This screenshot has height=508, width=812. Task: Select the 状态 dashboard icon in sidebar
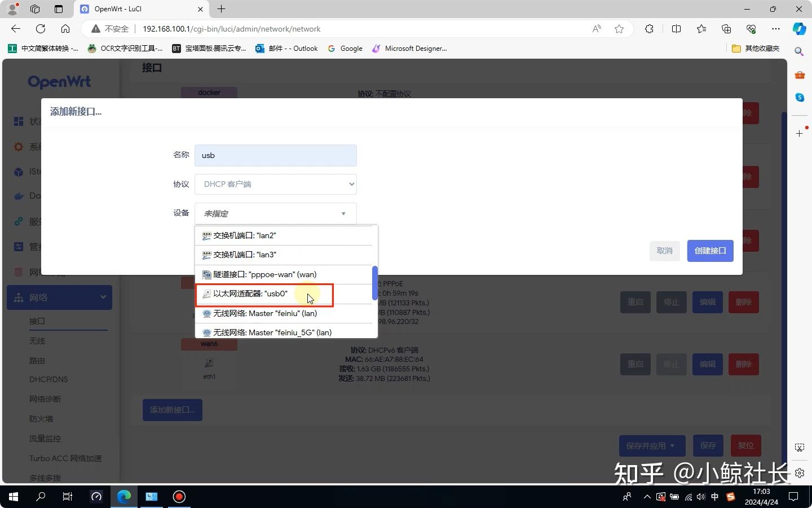point(18,121)
